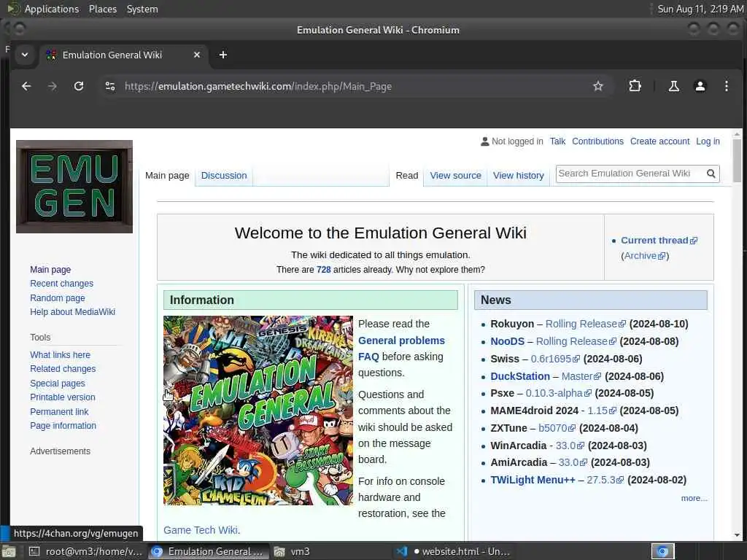Screen dimensions: 747x560
Task: Click the Log in link
Action: click(708, 141)
